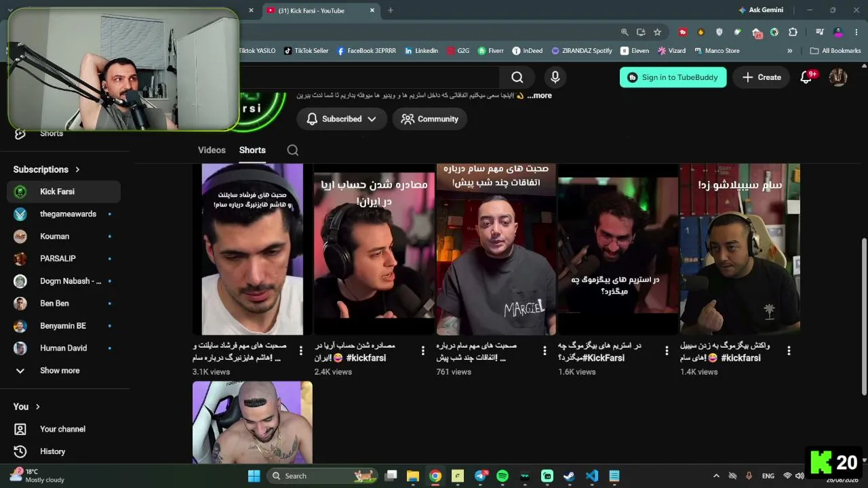Select the Shorts channel tab
The width and height of the screenshot is (868, 488).
point(252,150)
